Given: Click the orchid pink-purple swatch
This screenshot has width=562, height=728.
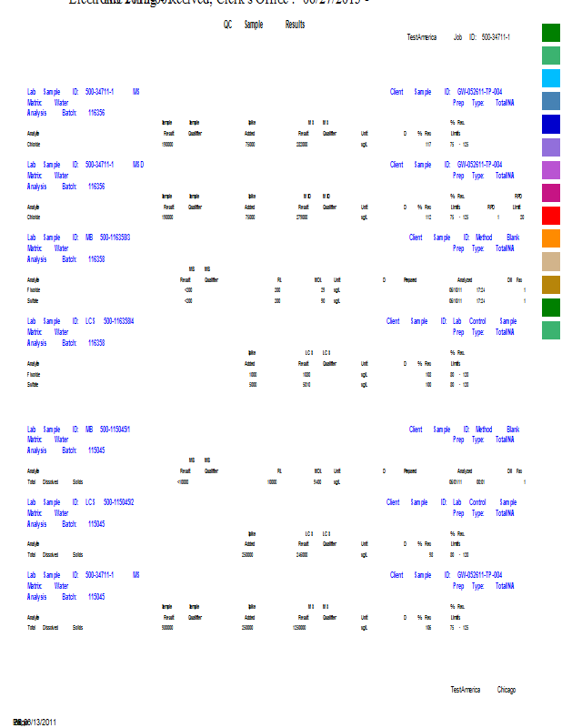Looking at the screenshot, I should (x=551, y=170).
